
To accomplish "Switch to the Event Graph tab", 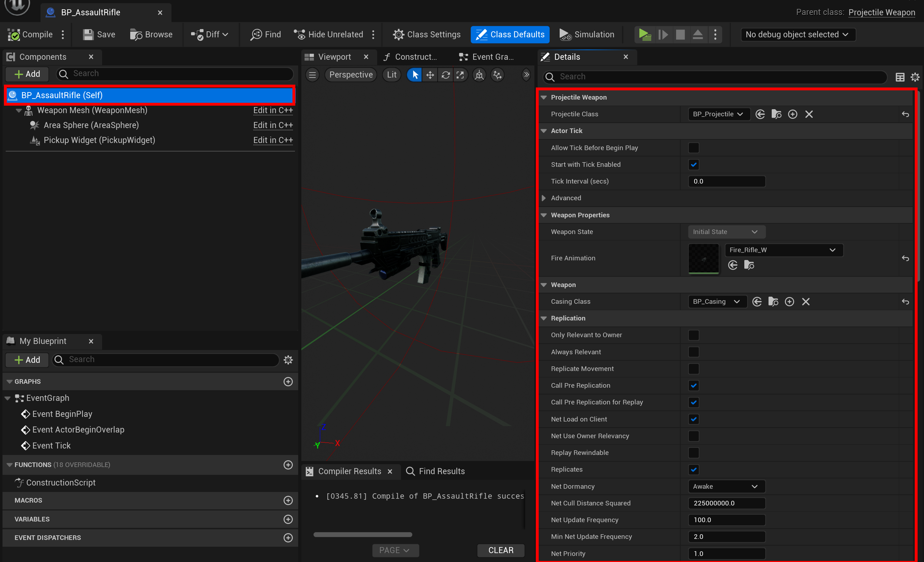I will (x=487, y=57).
